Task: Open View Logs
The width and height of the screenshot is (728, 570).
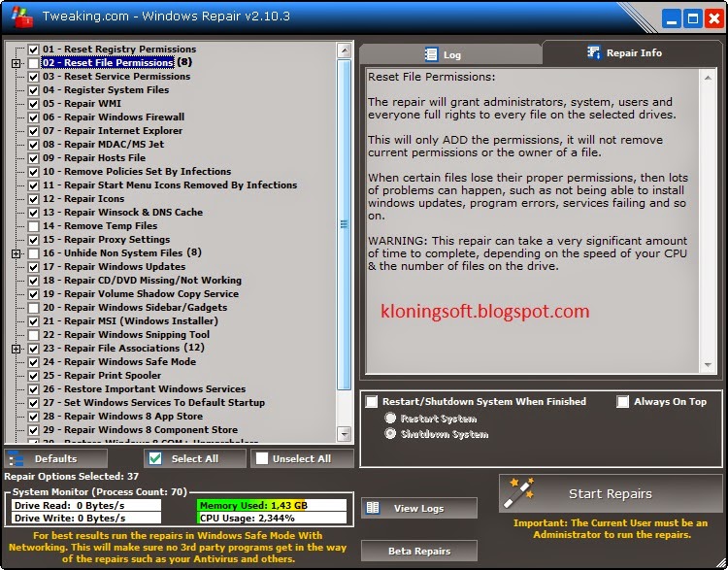Action: [x=418, y=508]
